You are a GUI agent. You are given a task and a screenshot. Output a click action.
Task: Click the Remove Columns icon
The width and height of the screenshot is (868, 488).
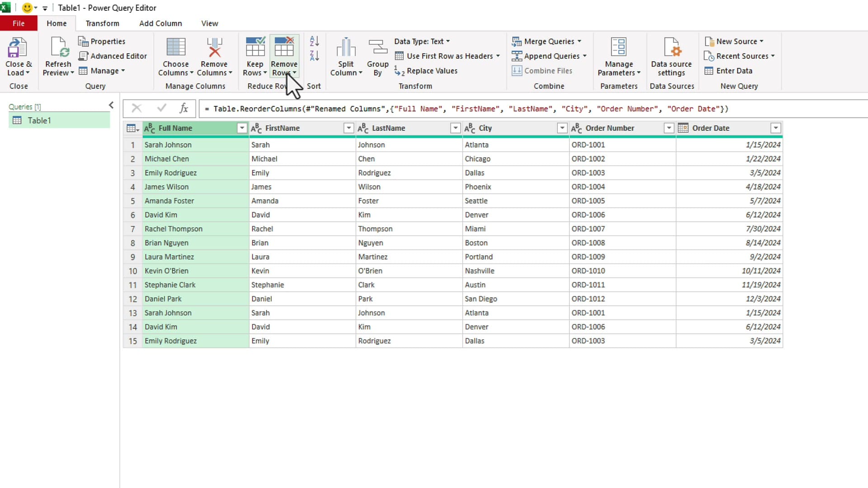(x=214, y=47)
